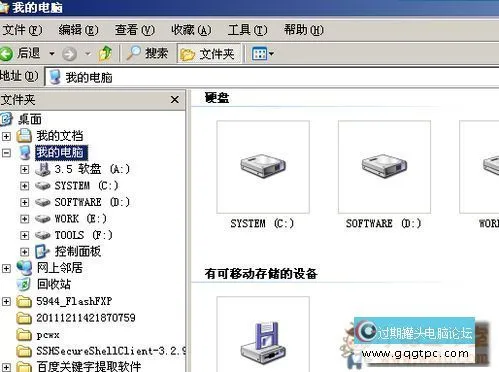
Task: Click the 网上邻居 network icon
Action: coord(24,268)
